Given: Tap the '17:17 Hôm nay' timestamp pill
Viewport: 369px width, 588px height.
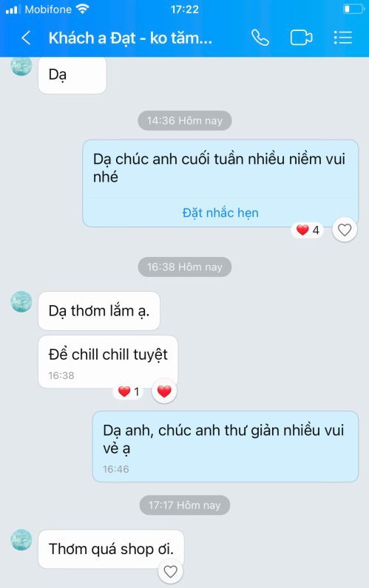Looking at the screenshot, I should pos(184,505).
